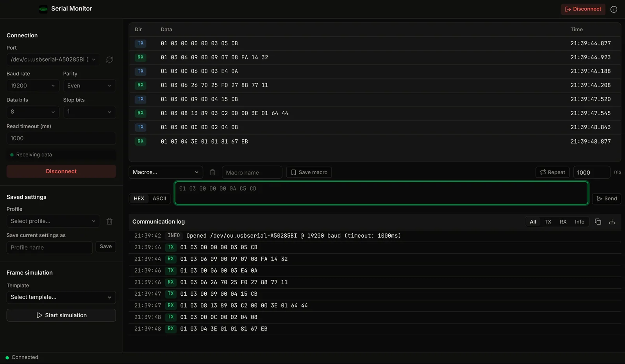The image size is (625, 364).
Task: Open the Select template dropdown
Action: (x=61, y=297)
